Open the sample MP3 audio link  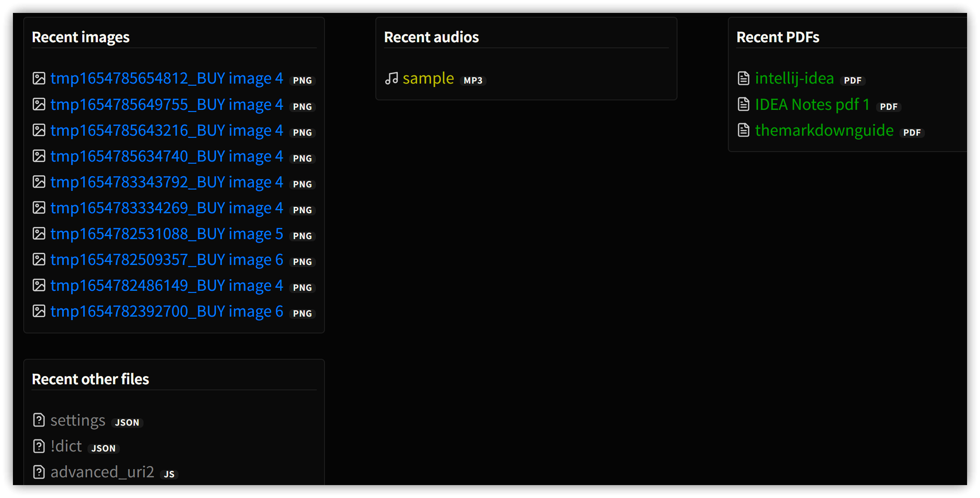pos(428,78)
